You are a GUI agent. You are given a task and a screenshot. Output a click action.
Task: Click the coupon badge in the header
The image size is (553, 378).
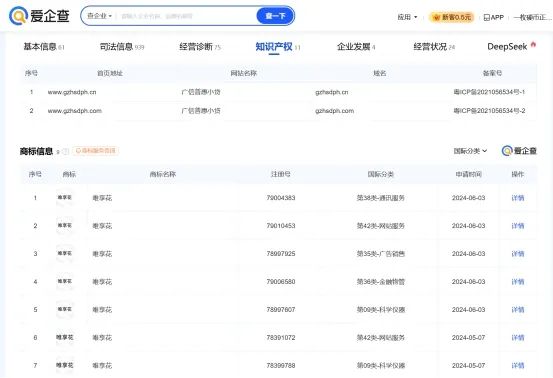tap(451, 17)
